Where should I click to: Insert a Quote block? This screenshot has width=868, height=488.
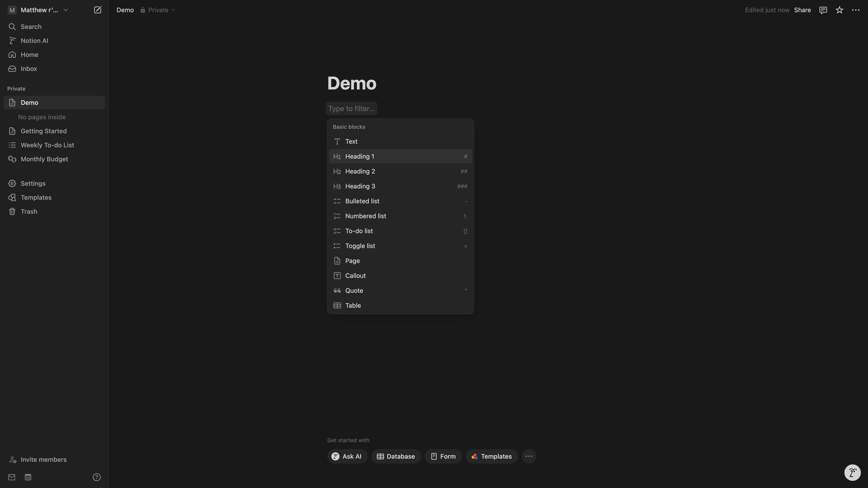pos(400,291)
